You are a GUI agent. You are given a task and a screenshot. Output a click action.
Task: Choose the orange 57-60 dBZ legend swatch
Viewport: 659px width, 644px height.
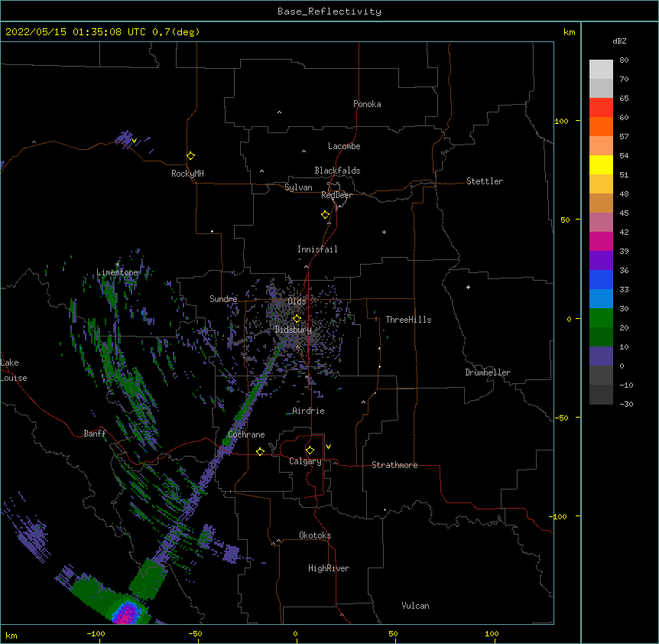(x=601, y=126)
